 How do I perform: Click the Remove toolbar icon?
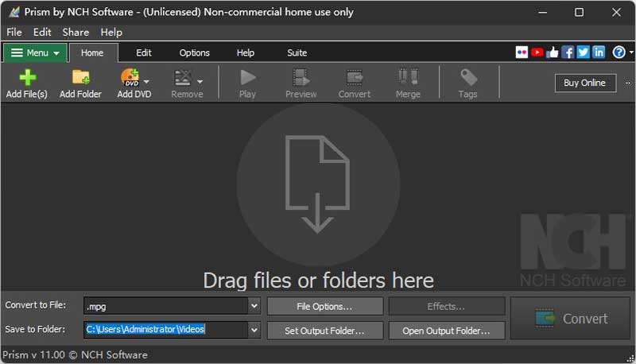tap(183, 77)
